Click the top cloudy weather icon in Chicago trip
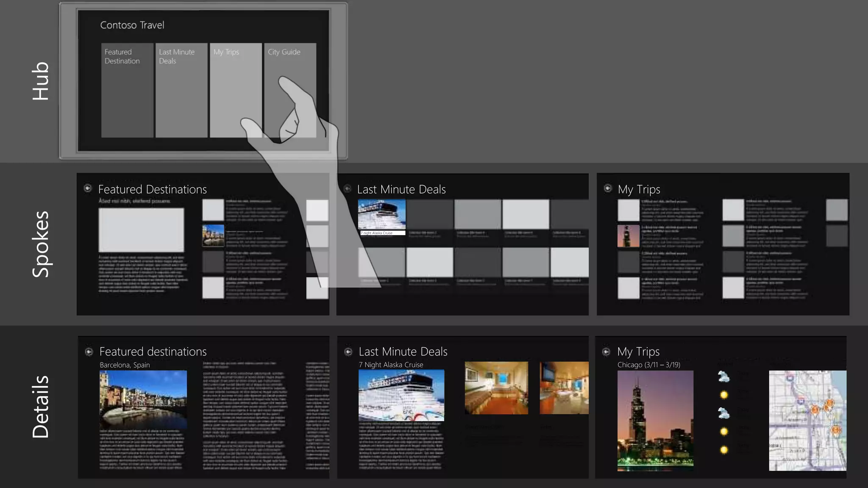Screen dimensions: 868x488 724,376
